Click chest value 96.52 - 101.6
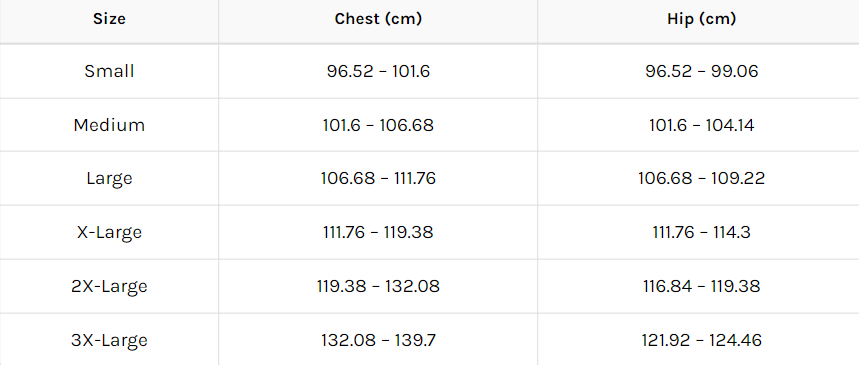The height and width of the screenshot is (365, 859). coord(378,71)
